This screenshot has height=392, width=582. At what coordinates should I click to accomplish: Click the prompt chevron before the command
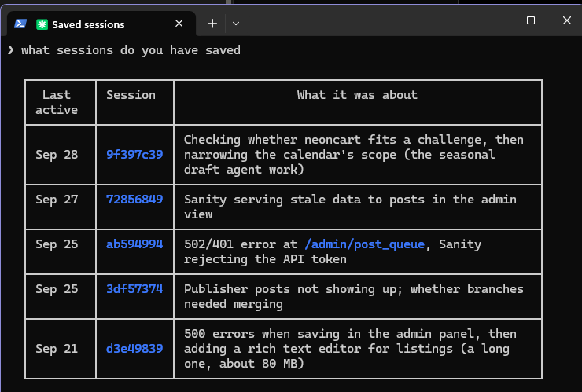pyautogui.click(x=11, y=50)
